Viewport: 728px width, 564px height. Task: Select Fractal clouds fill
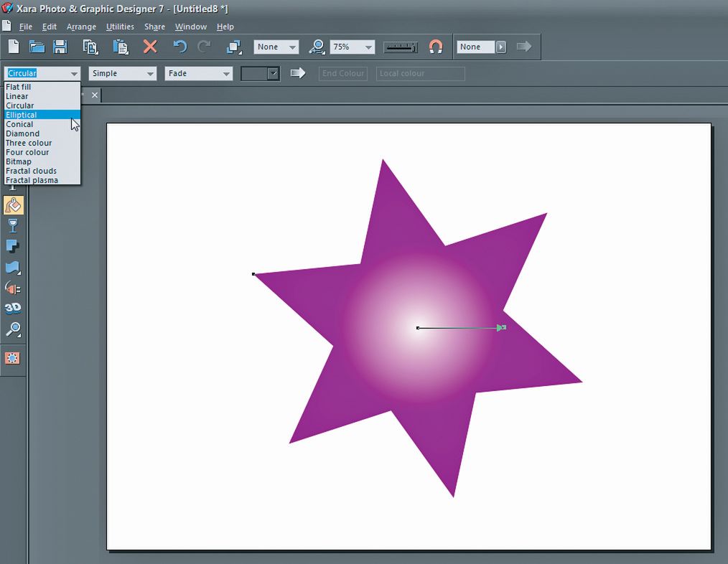pyautogui.click(x=42, y=171)
